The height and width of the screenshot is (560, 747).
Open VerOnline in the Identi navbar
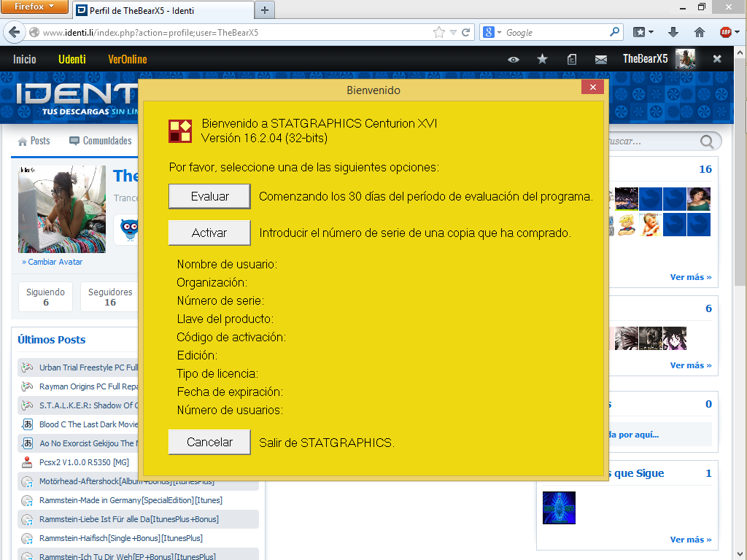pyautogui.click(x=127, y=59)
